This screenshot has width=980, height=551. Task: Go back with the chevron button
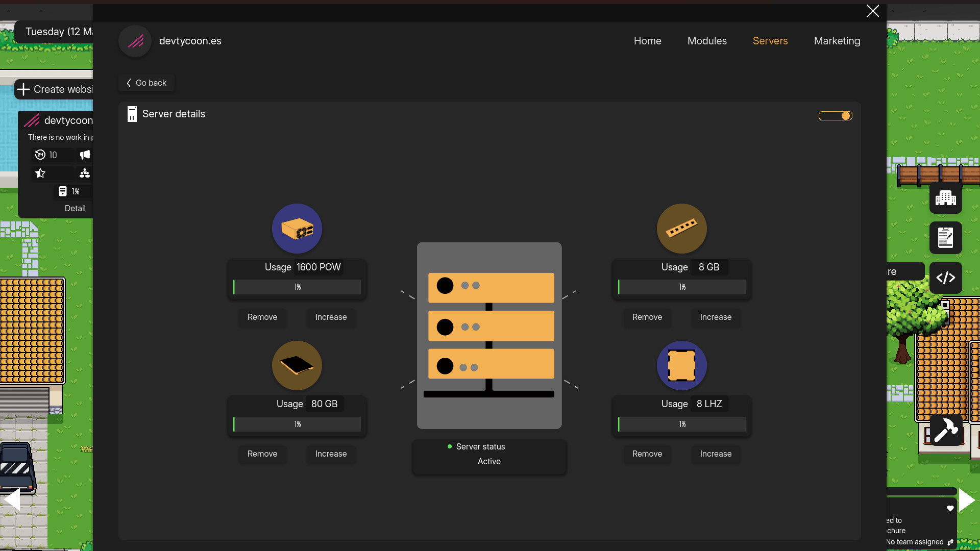(146, 83)
